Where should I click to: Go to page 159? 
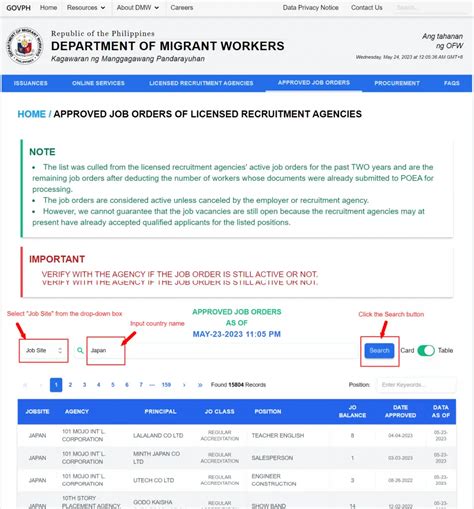pyautogui.click(x=166, y=385)
